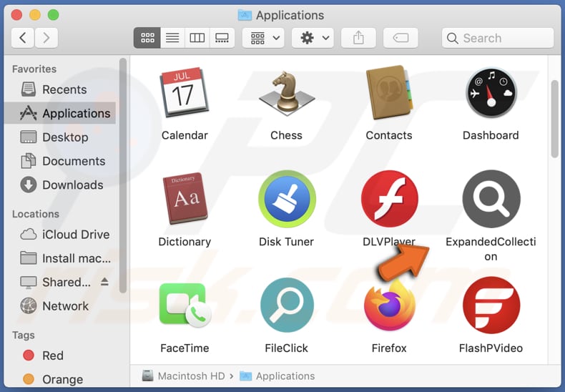Click the Tags section header
565x392 pixels.
pyautogui.click(x=24, y=335)
